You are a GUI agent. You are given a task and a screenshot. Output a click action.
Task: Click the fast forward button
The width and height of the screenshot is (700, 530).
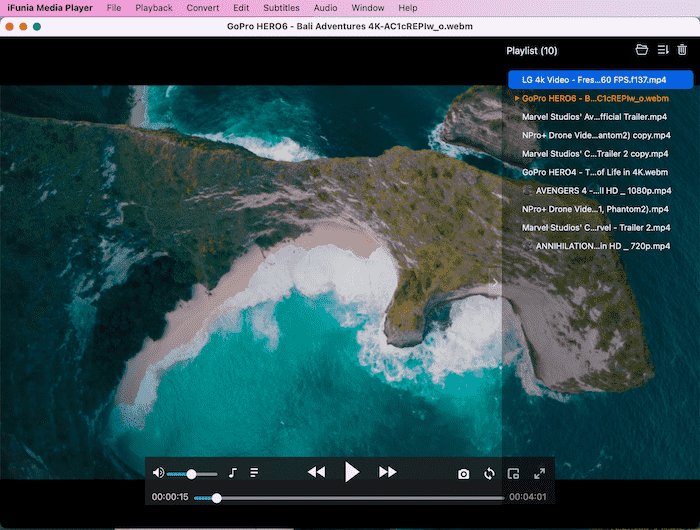(x=387, y=472)
